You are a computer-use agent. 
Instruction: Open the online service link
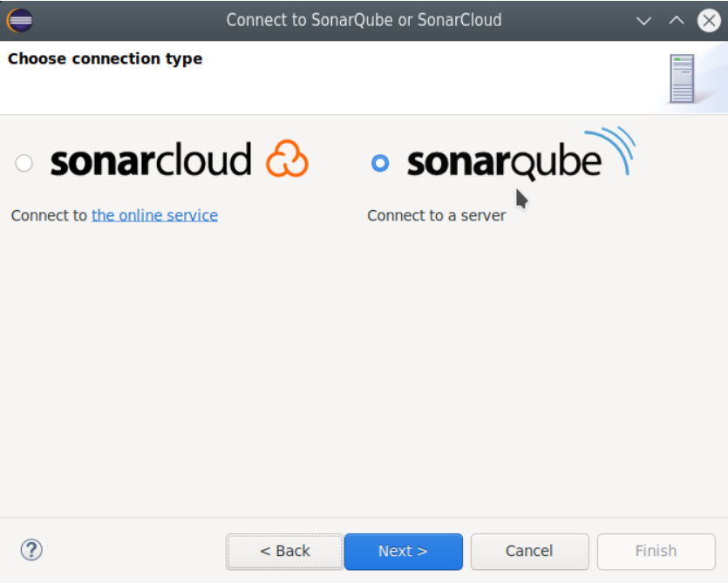click(154, 215)
